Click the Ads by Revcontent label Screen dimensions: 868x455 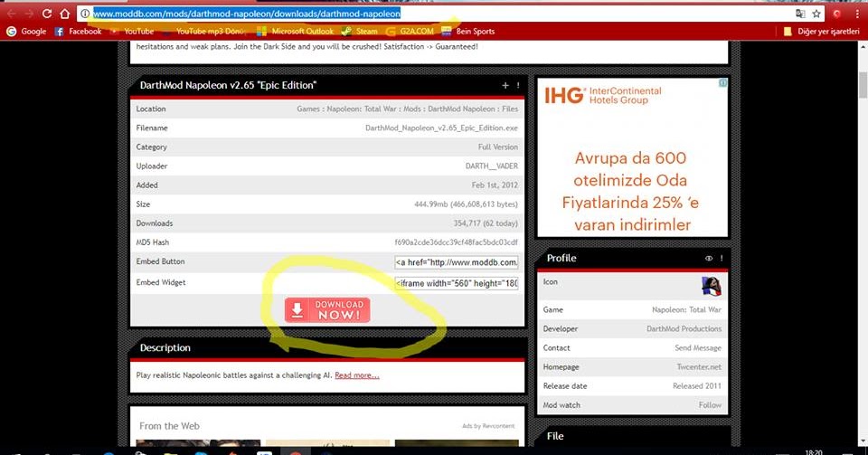(x=488, y=426)
